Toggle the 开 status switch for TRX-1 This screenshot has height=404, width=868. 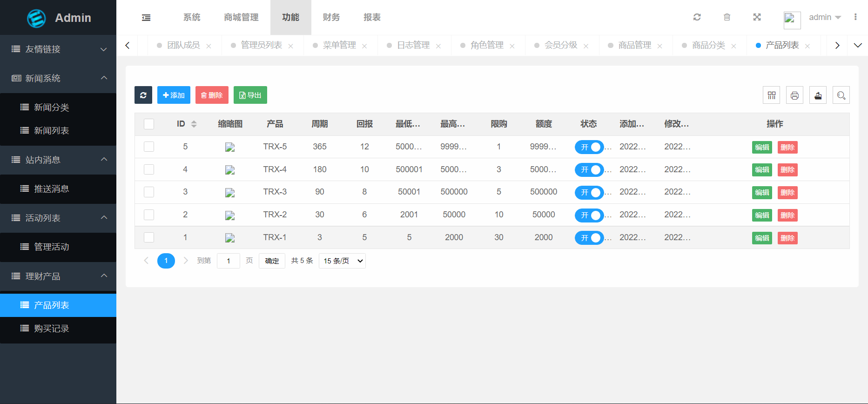point(589,238)
